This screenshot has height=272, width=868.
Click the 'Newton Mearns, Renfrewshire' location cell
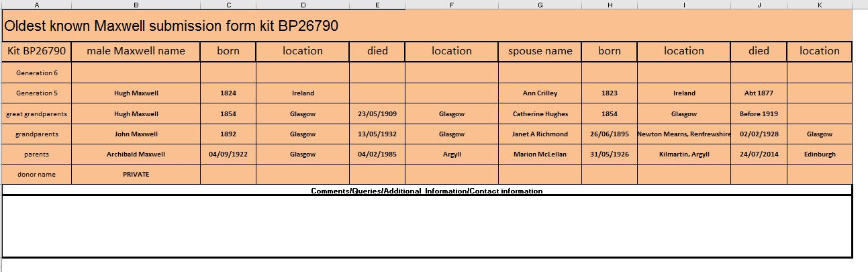683,134
